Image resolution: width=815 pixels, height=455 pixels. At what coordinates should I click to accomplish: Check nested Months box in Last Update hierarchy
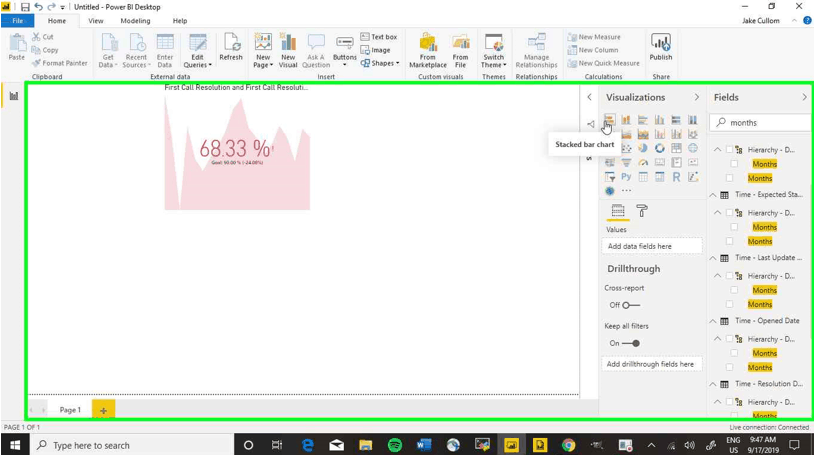[x=734, y=290]
